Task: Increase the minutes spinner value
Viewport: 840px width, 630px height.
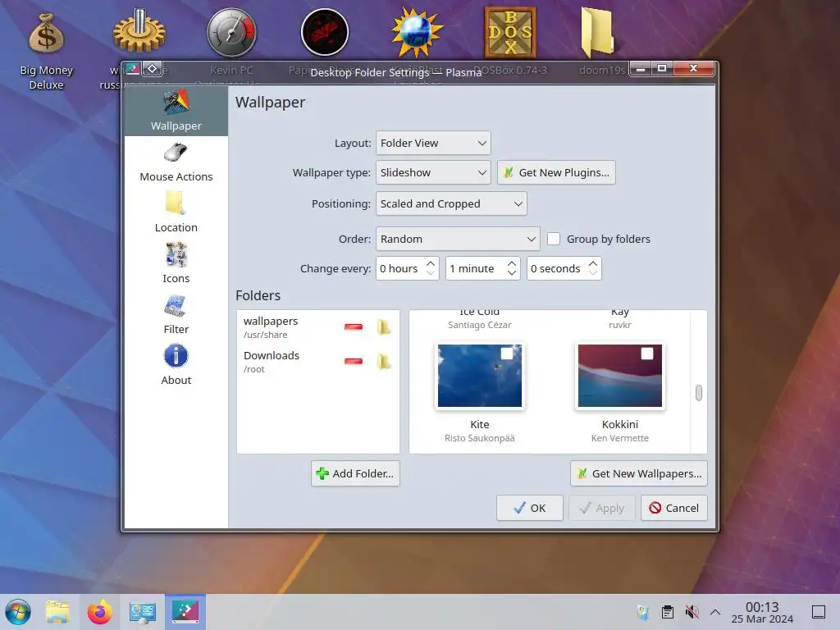Action: pos(512,263)
